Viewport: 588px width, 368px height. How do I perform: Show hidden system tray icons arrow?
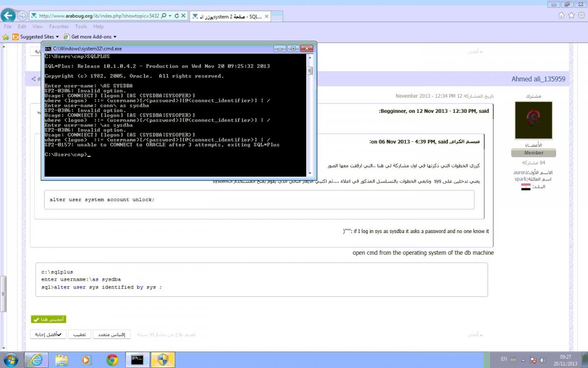tap(524, 360)
